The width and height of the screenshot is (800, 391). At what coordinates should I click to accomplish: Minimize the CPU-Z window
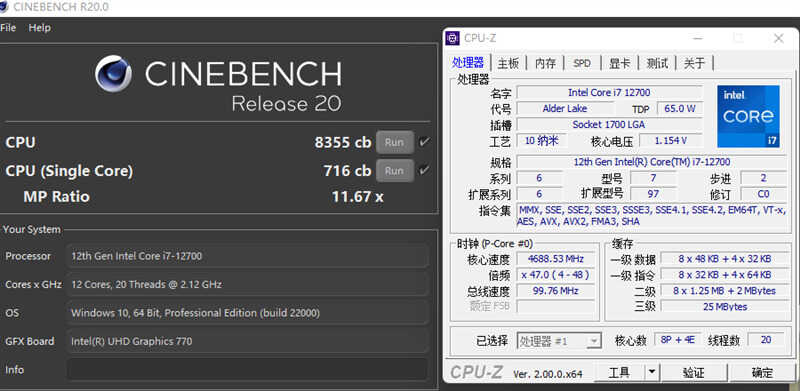pos(697,38)
